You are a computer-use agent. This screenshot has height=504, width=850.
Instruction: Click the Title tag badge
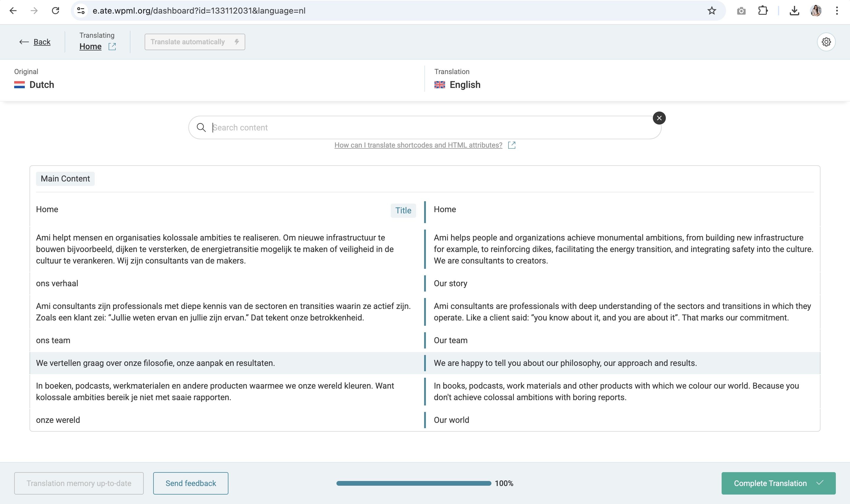(x=403, y=211)
